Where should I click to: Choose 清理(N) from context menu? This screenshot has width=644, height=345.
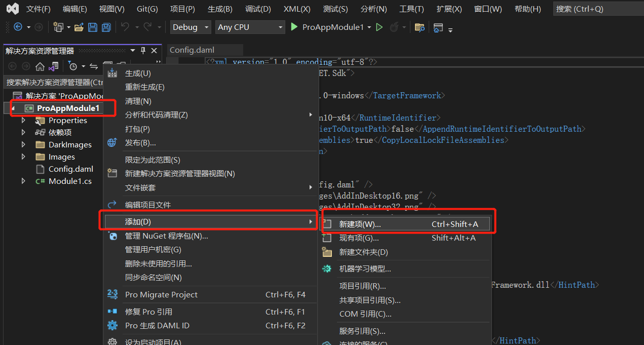pyautogui.click(x=138, y=101)
